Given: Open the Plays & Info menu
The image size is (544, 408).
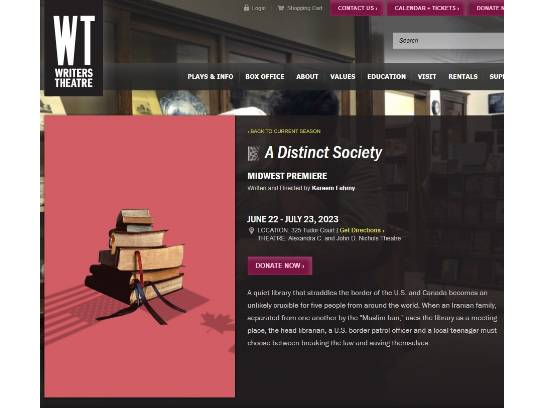Looking at the screenshot, I should click(x=210, y=77).
